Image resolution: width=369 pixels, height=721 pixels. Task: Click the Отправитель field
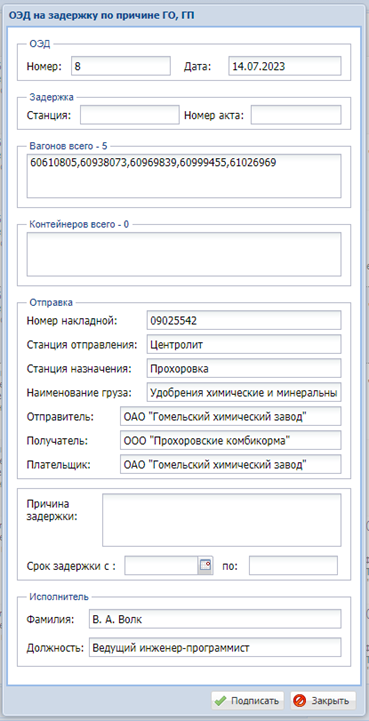(231, 416)
